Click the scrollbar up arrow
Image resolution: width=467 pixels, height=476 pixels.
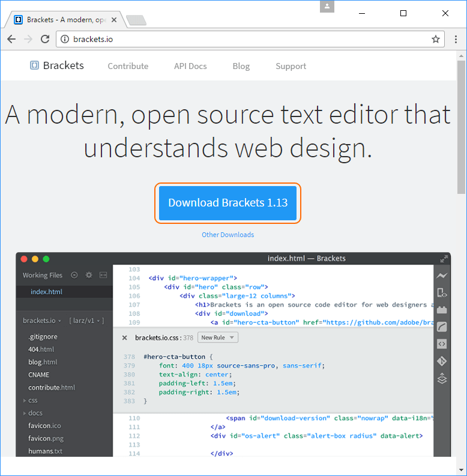click(x=461, y=56)
